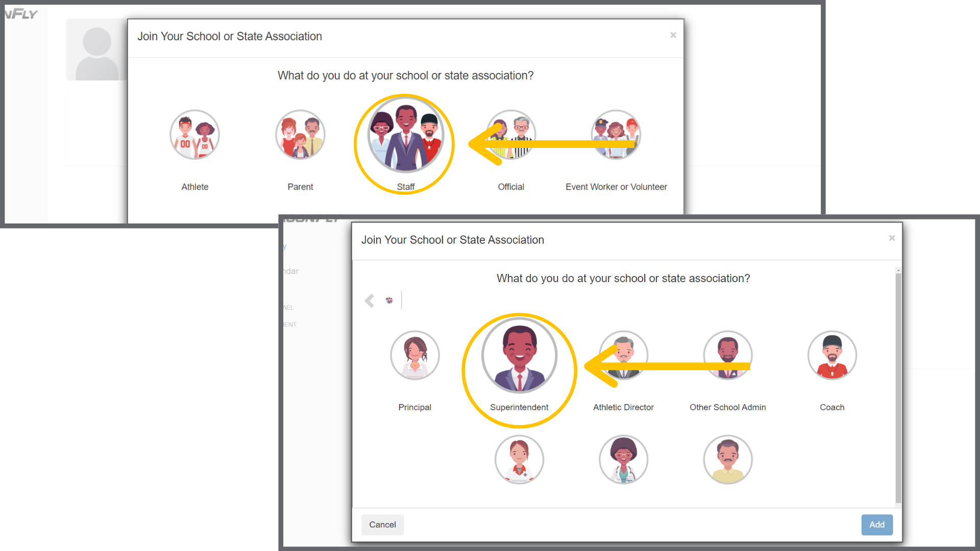980x551 pixels.
Task: Select the Official role icon
Action: [511, 135]
